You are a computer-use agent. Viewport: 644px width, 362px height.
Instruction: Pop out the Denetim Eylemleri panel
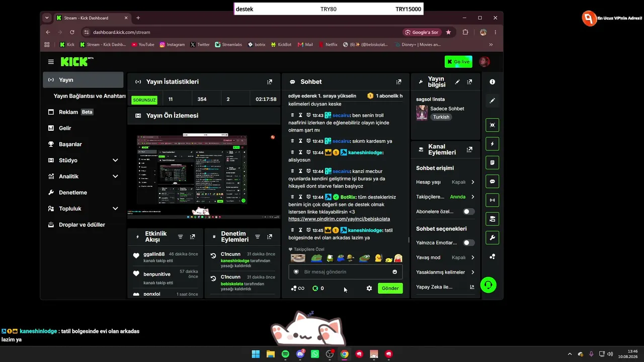[x=270, y=236]
